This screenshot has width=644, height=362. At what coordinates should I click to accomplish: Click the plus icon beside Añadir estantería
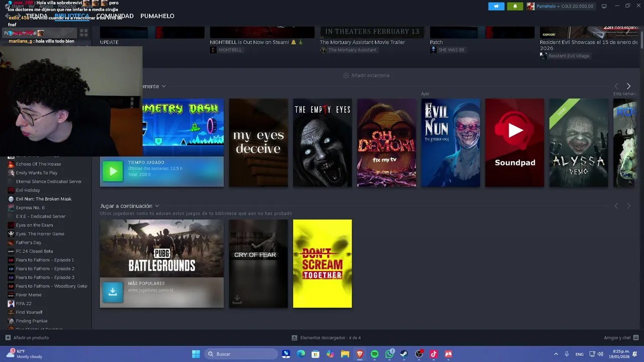pyautogui.click(x=346, y=75)
